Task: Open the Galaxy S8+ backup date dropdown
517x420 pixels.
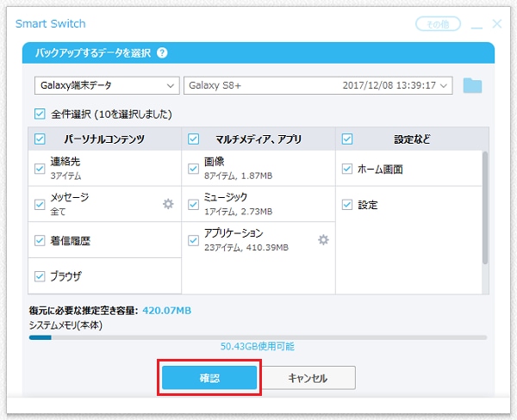Action: click(x=318, y=86)
